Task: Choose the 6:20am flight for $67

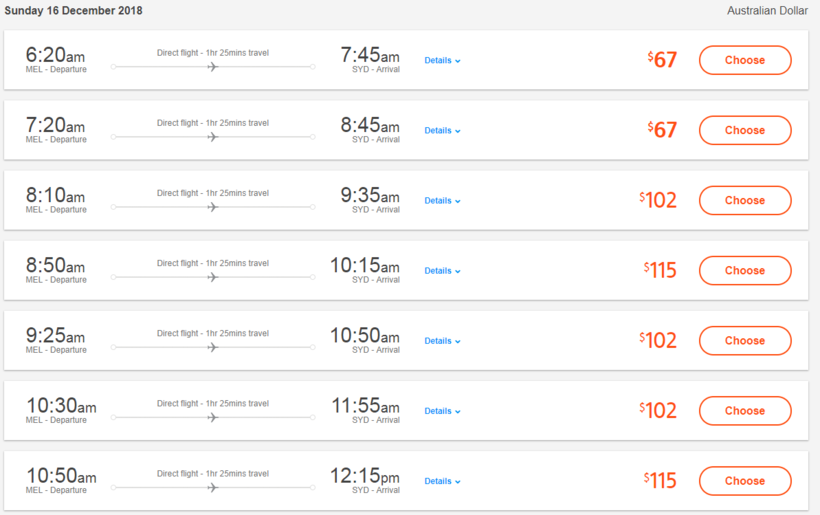Action: tap(745, 60)
